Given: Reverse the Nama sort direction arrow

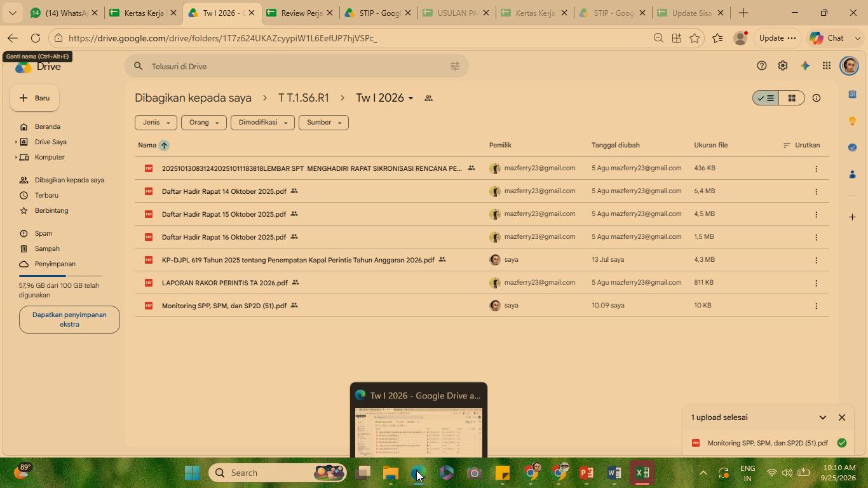Looking at the screenshot, I should [x=164, y=146].
